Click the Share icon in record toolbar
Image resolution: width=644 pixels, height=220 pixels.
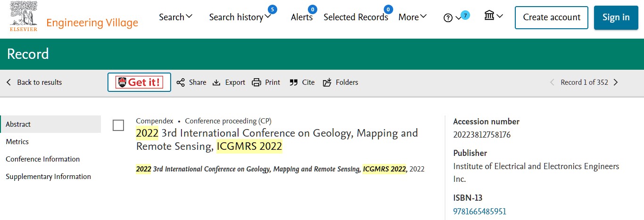click(x=181, y=82)
